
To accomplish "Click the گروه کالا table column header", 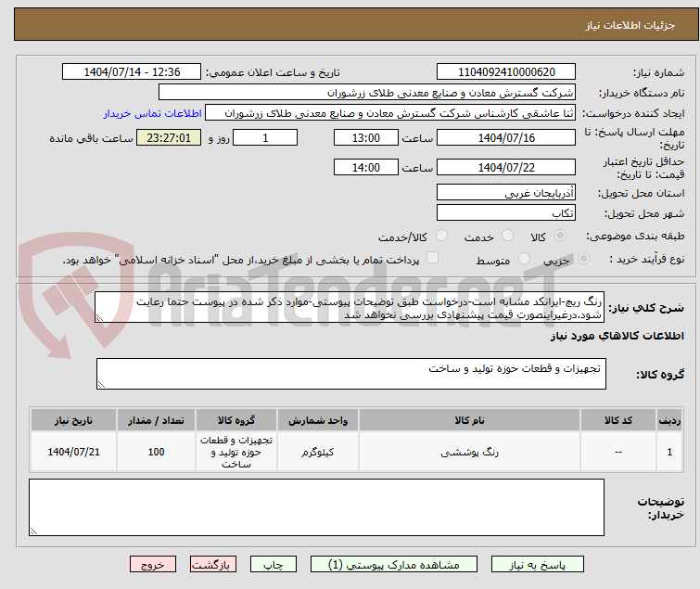I will pyautogui.click(x=236, y=420).
